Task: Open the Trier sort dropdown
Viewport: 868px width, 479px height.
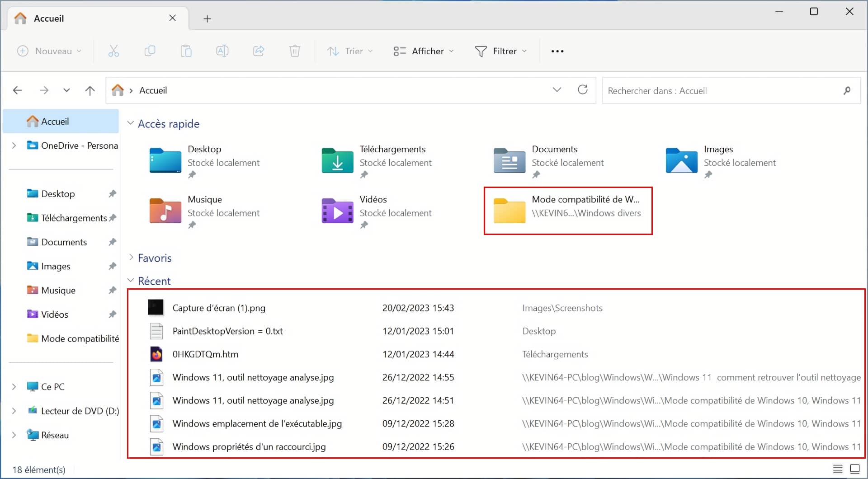Action: [350, 51]
